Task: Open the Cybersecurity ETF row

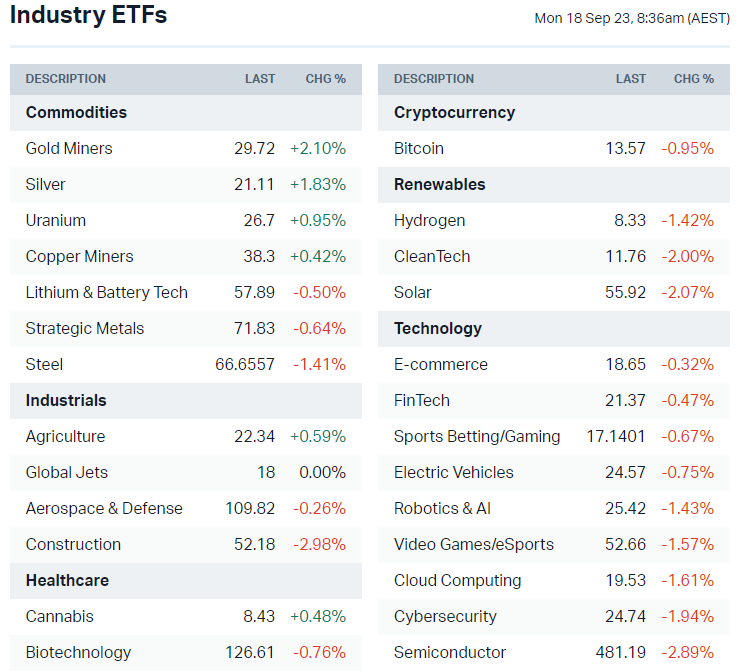Action: pyautogui.click(x=445, y=616)
